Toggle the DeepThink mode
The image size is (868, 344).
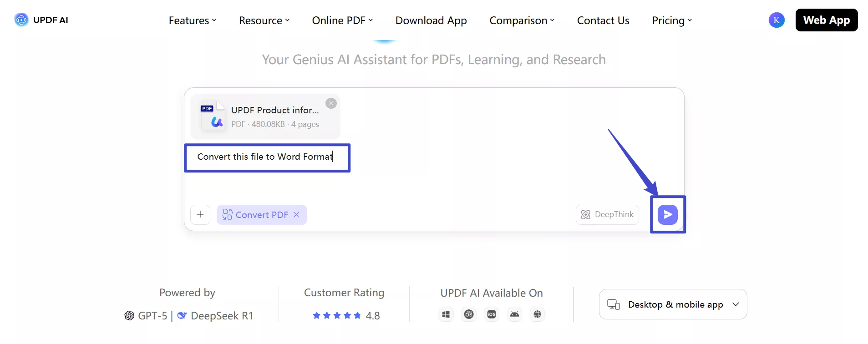(x=608, y=214)
